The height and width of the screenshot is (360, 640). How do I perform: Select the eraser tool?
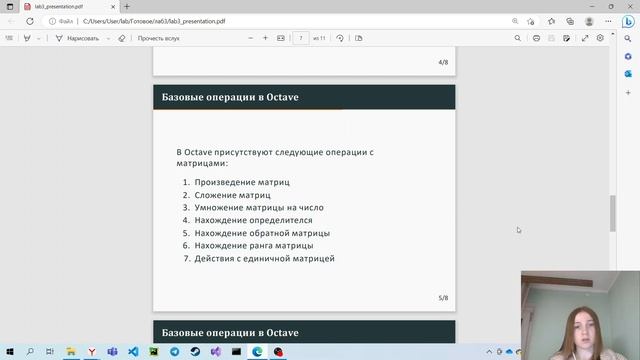(122, 38)
